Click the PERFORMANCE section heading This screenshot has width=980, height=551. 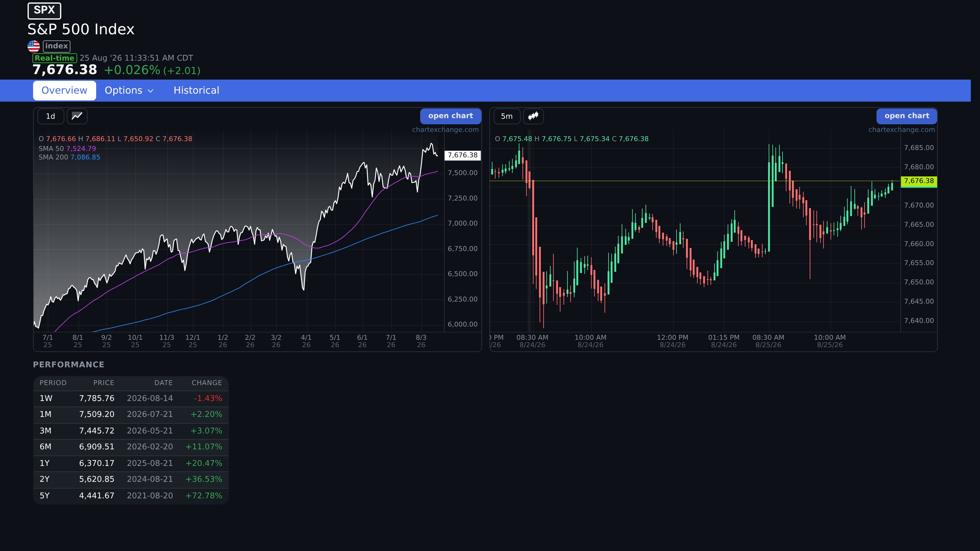pyautogui.click(x=69, y=365)
